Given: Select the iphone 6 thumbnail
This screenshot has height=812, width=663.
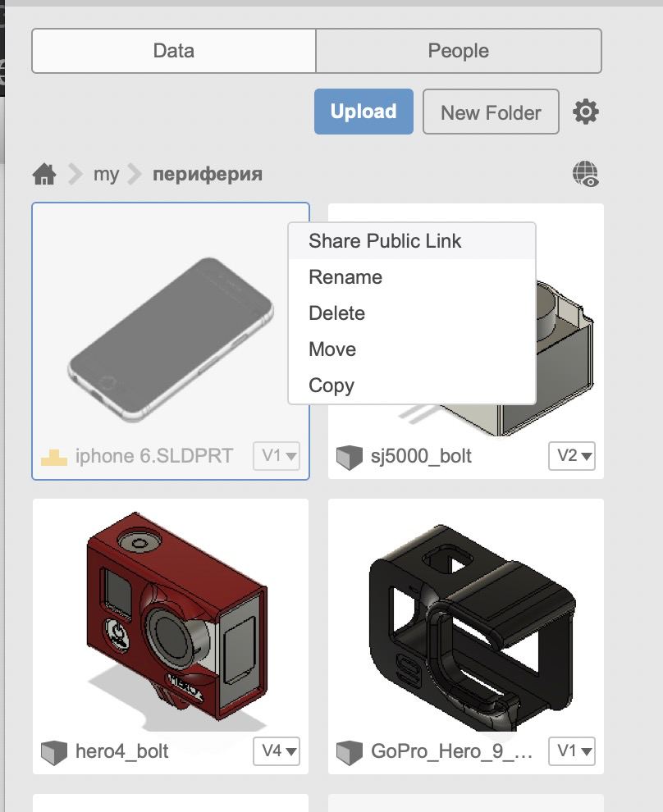Looking at the screenshot, I should coord(170,340).
